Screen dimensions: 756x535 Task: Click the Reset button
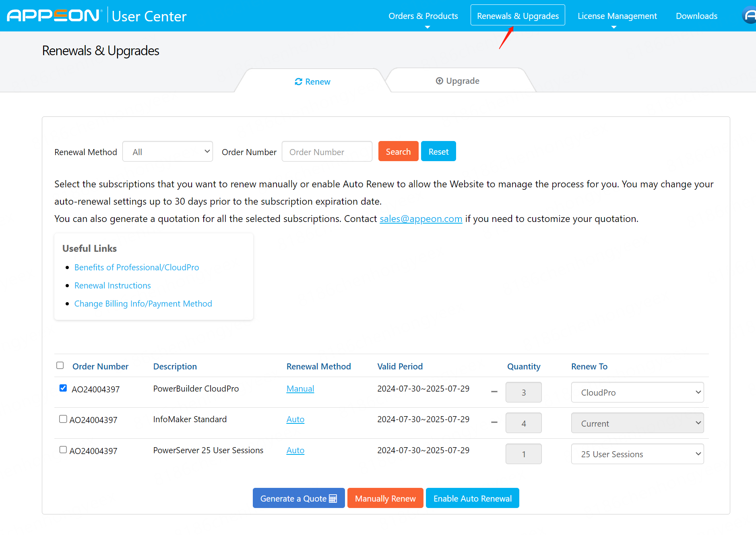coord(438,151)
